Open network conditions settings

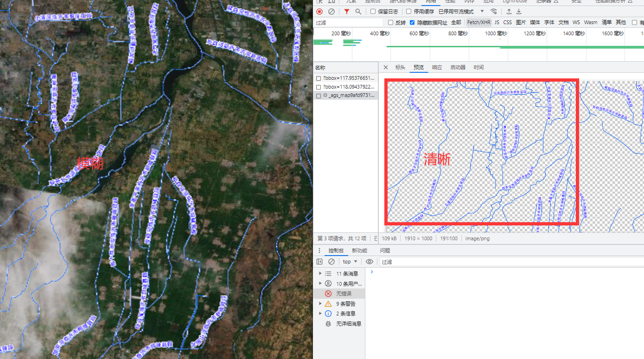pyautogui.click(x=494, y=12)
